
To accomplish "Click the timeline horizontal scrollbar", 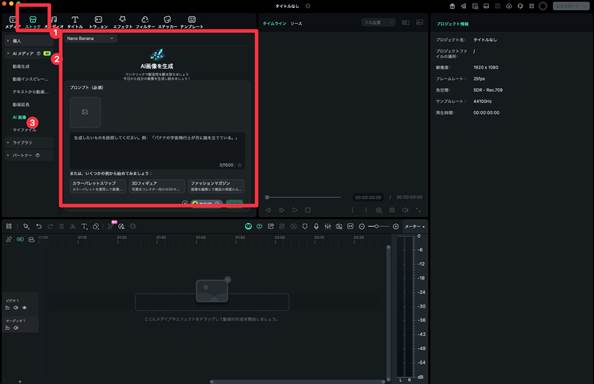I will (x=298, y=381).
